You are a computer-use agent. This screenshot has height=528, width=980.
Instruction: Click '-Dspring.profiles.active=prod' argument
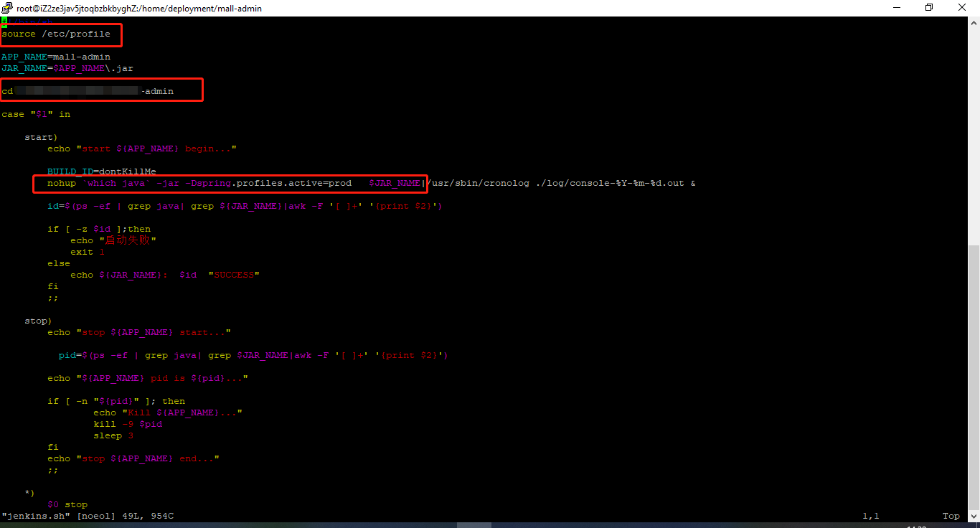[x=268, y=183]
